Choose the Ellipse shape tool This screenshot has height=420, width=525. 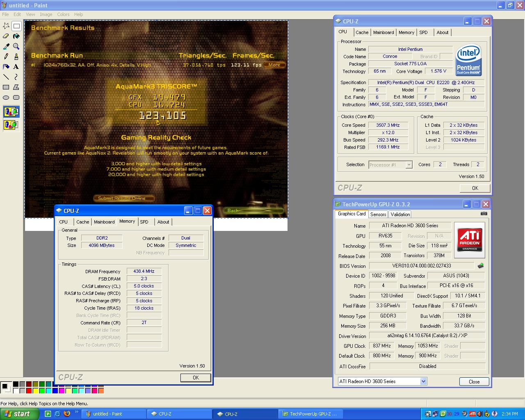click(6, 97)
